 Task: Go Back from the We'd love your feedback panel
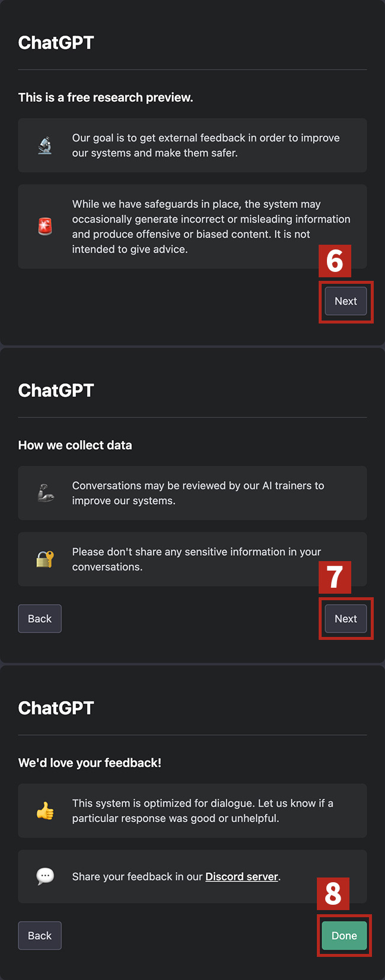(40, 936)
